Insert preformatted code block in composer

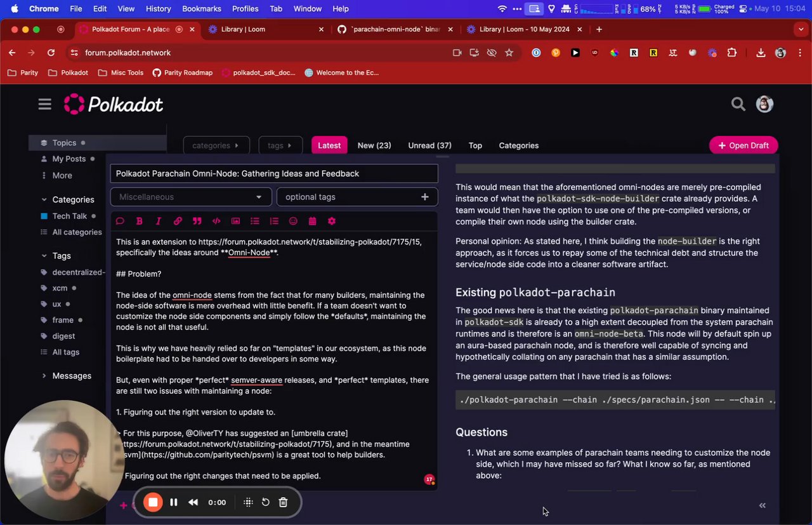point(216,221)
